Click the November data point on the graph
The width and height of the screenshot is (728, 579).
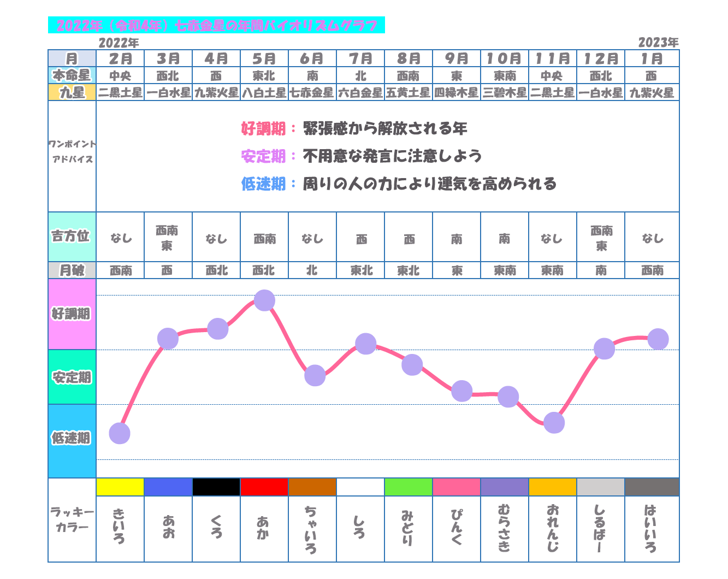tap(554, 422)
